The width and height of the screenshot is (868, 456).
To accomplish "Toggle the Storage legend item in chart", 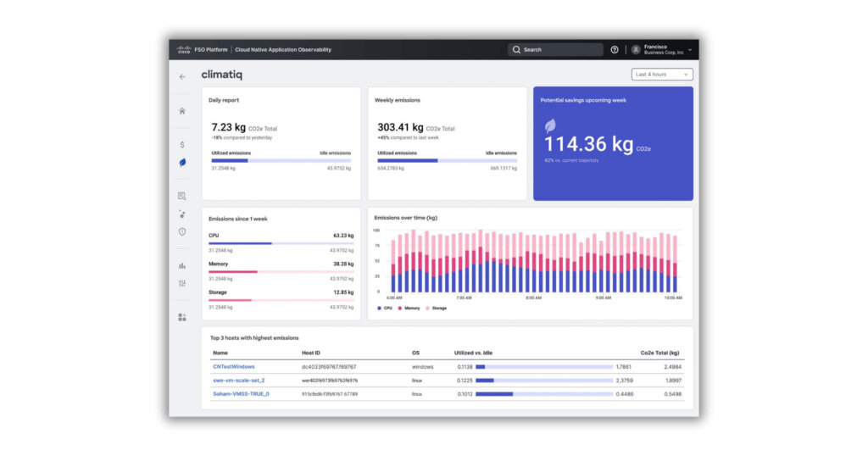I will coord(437,309).
